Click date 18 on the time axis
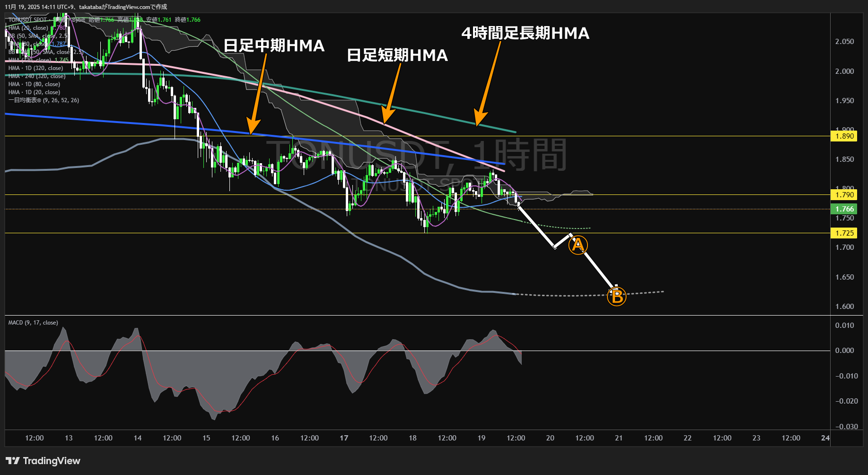The image size is (868, 475). [x=413, y=438]
